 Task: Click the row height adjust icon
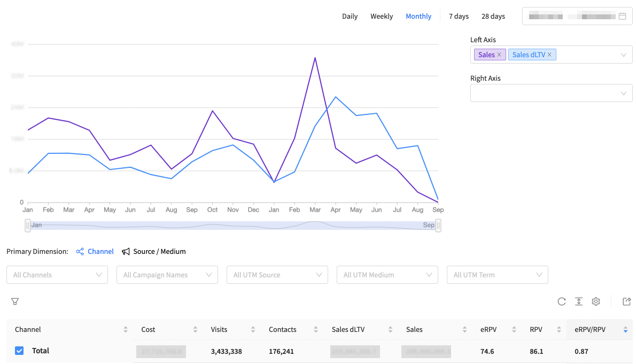pyautogui.click(x=579, y=301)
